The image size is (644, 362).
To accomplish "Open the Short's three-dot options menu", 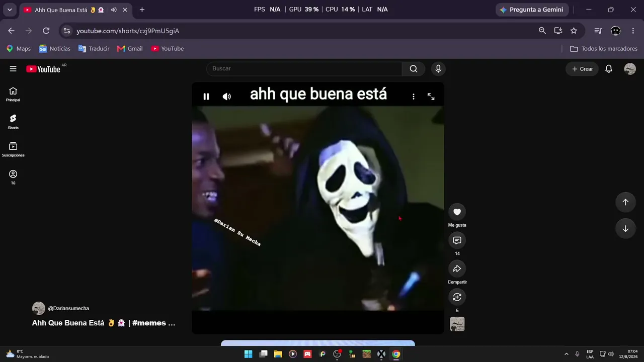I will [414, 97].
